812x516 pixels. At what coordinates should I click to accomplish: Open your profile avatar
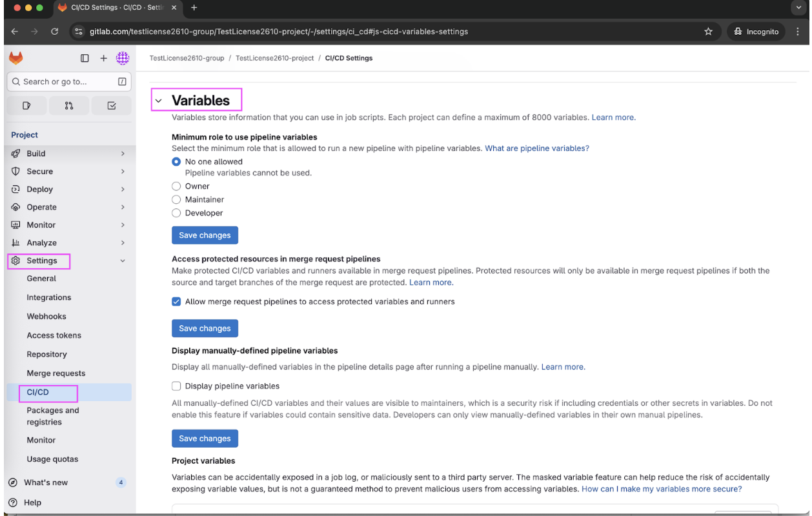(x=123, y=57)
